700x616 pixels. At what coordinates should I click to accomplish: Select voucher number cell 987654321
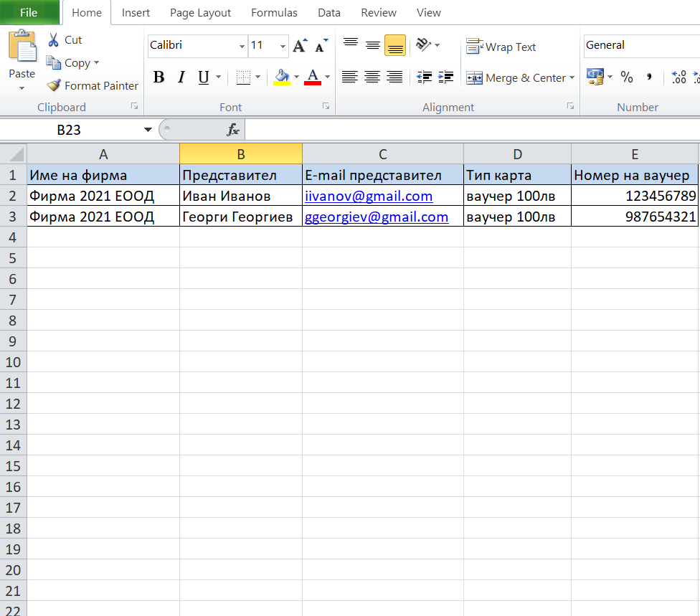(634, 217)
